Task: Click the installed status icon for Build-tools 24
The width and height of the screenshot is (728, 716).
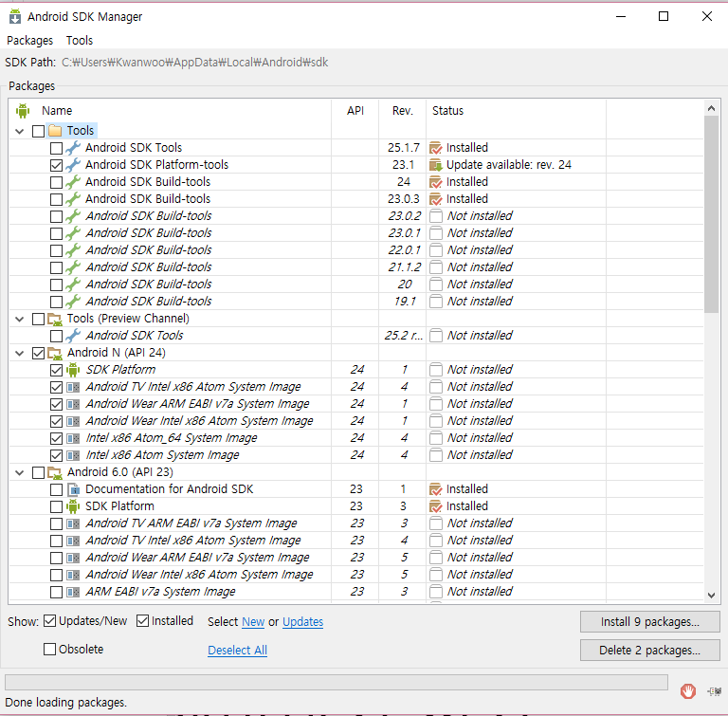Action: click(435, 182)
